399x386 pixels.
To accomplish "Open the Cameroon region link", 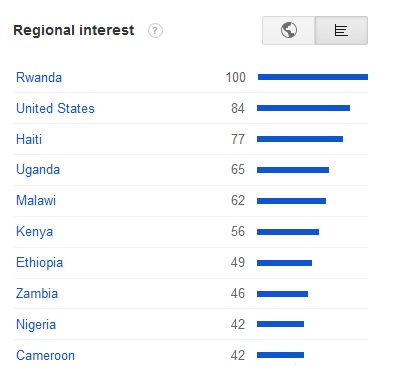I will [x=45, y=356].
